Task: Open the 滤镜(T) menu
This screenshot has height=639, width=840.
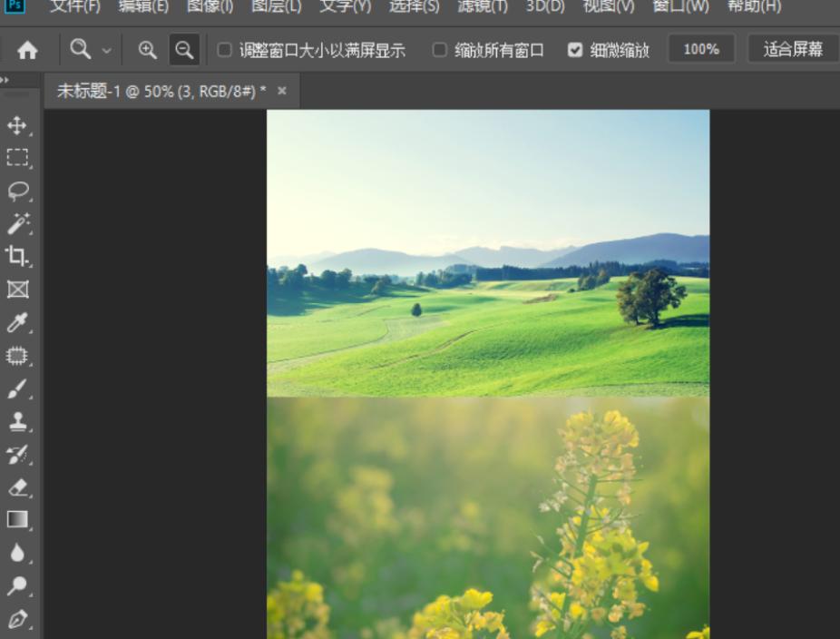Action: [483, 7]
